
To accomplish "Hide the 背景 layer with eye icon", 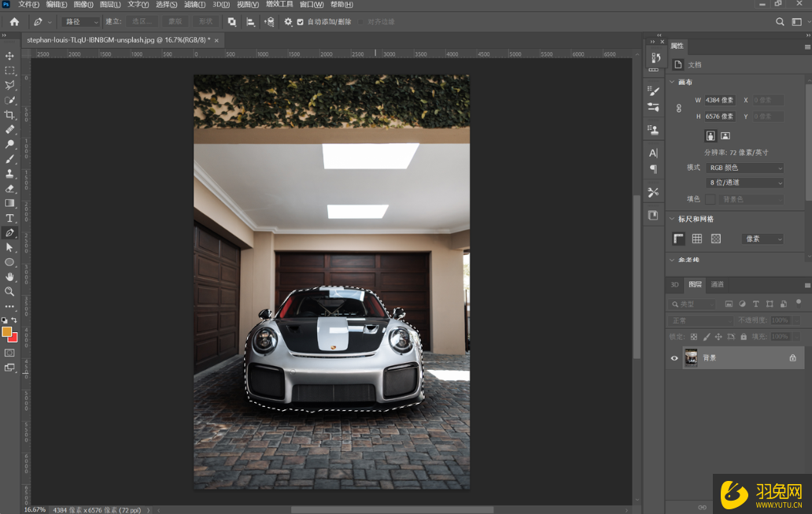I will pyautogui.click(x=674, y=358).
